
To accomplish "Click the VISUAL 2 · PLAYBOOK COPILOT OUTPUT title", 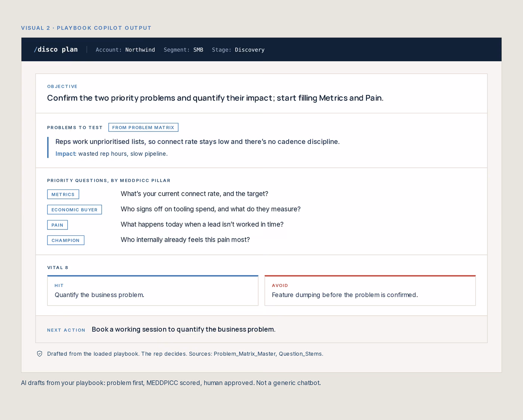I will point(86,28).
